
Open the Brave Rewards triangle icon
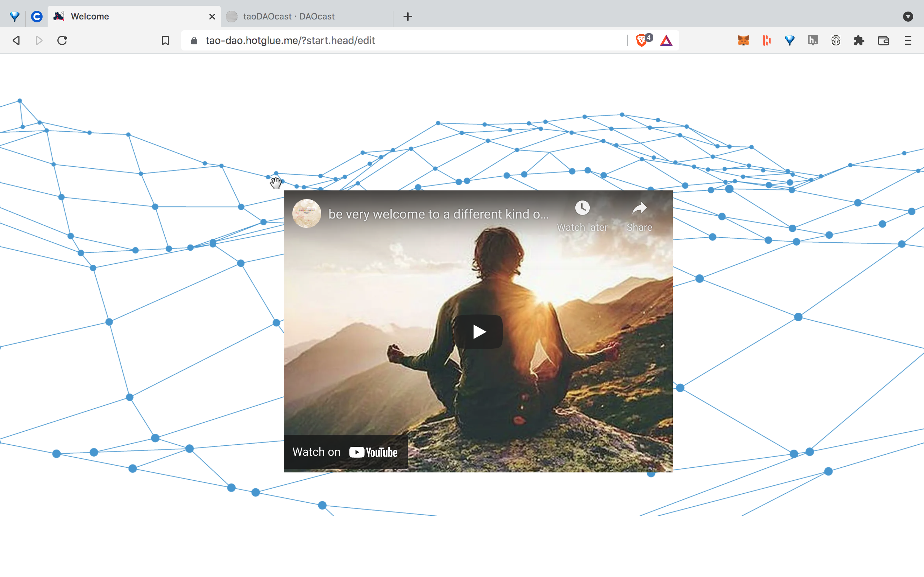[x=666, y=40]
